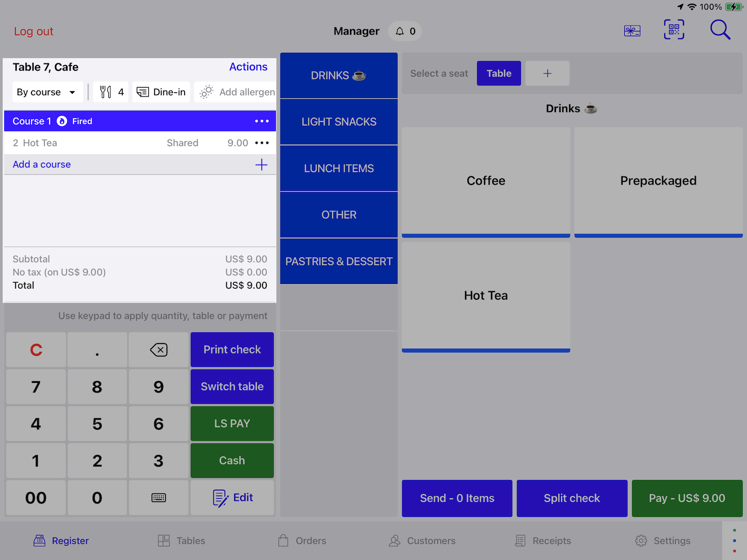
Task: Open the on-screen keyboard icon on keypad
Action: point(158,498)
